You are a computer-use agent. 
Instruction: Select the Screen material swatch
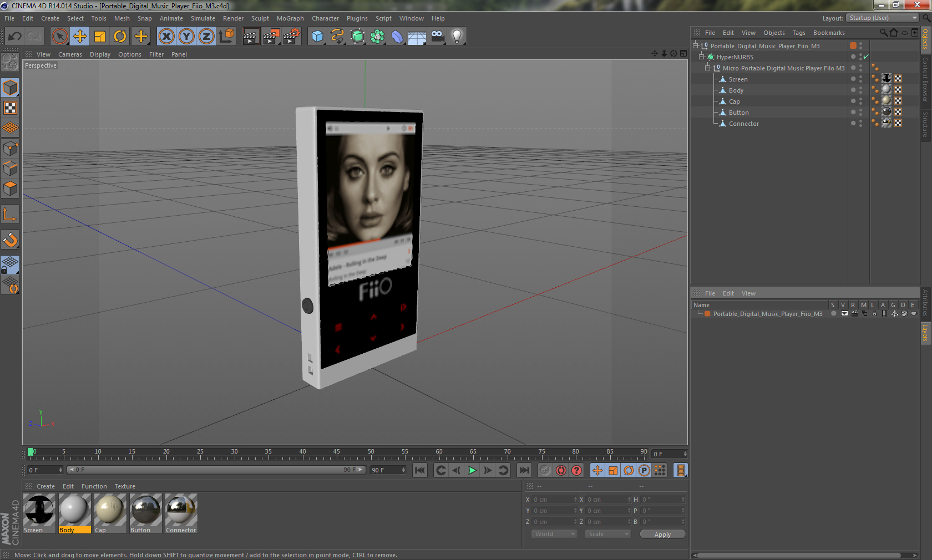click(39, 513)
